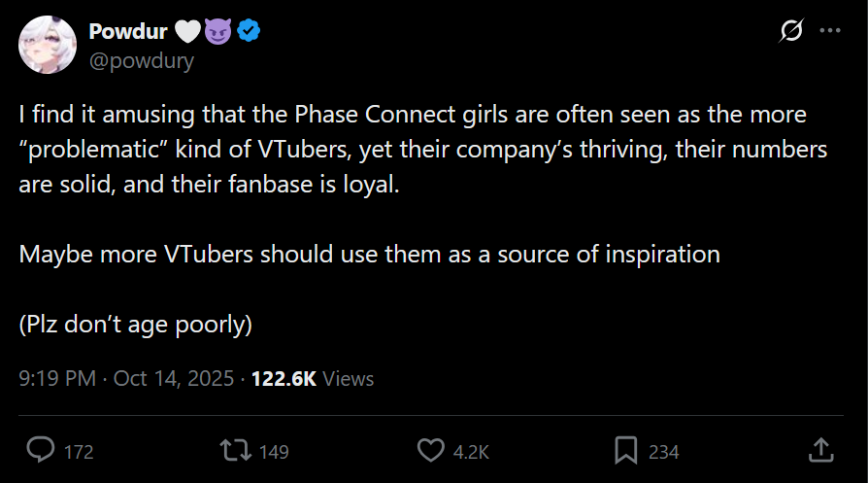Bookmark this post via the bookmark icon

point(625,450)
